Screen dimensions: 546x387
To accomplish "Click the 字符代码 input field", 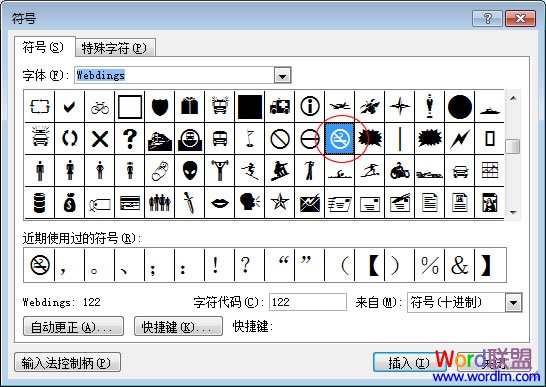I will pyautogui.click(x=308, y=302).
